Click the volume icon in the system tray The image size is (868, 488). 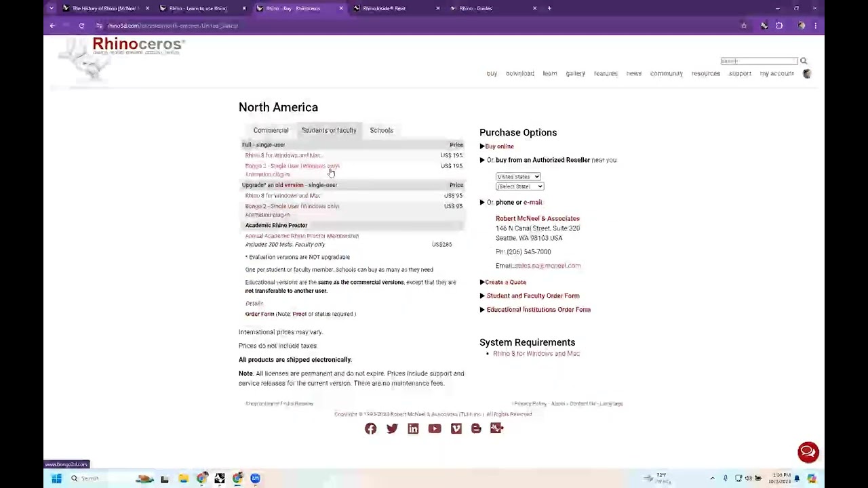point(749,479)
